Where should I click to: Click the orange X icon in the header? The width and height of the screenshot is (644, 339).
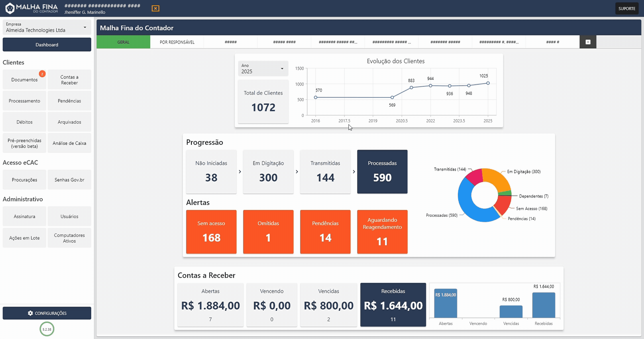(155, 8)
